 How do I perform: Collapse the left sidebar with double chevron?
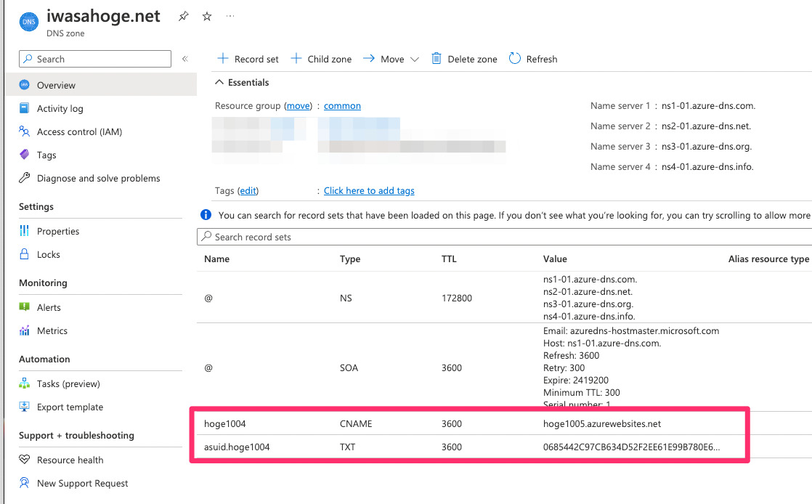click(x=185, y=59)
